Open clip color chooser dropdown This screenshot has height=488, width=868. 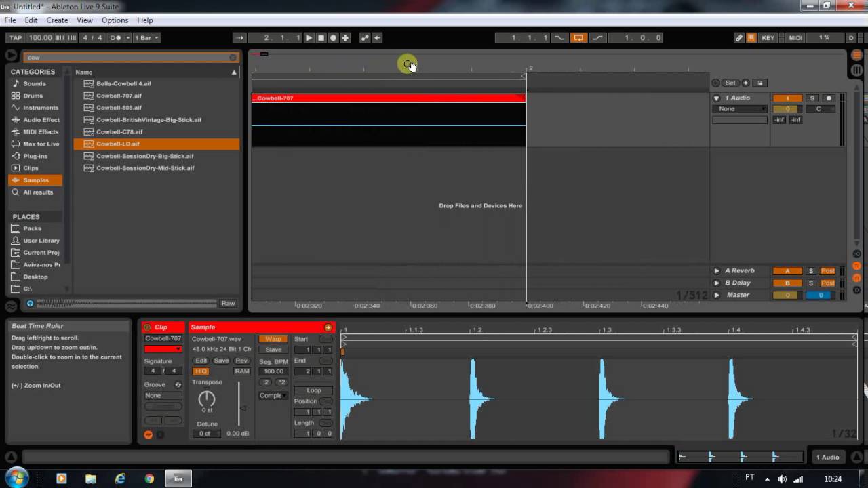(163, 349)
